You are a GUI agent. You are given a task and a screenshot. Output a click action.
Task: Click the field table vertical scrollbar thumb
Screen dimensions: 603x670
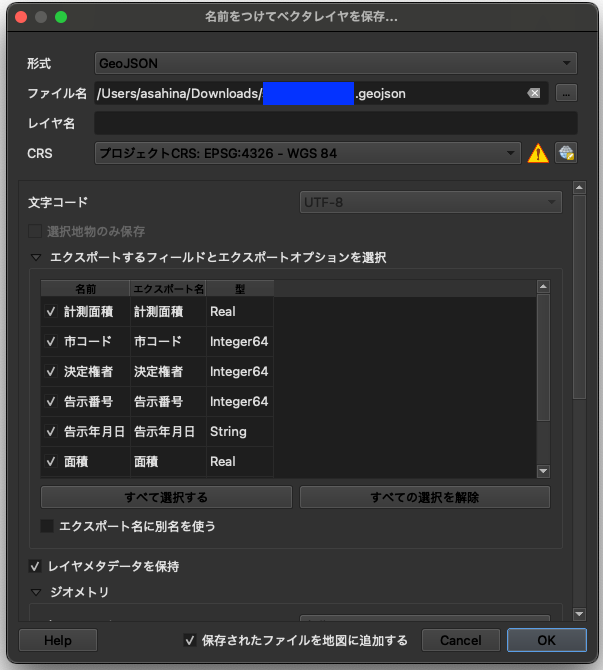coord(543,358)
